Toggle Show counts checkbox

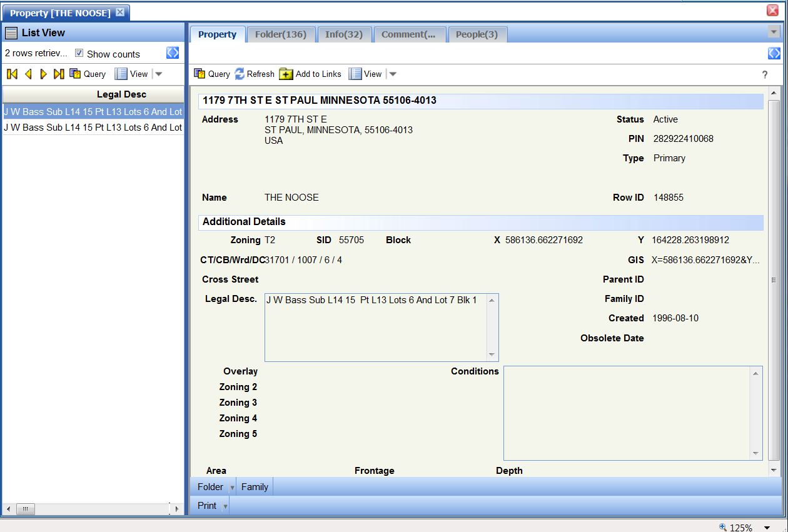pos(79,53)
